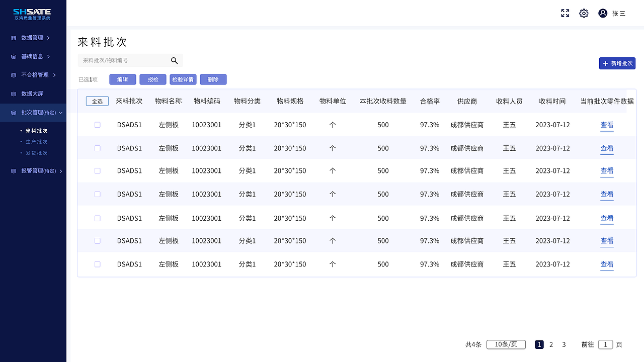
Task: Click the 数据管理 sidebar database icon
Action: tap(12, 37)
